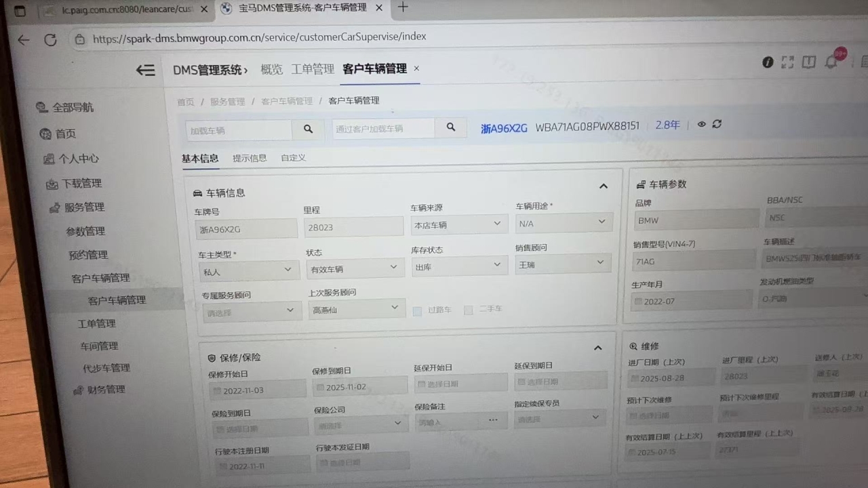Check the 二手车 checkbox
This screenshot has height=488, width=868.
click(x=469, y=310)
